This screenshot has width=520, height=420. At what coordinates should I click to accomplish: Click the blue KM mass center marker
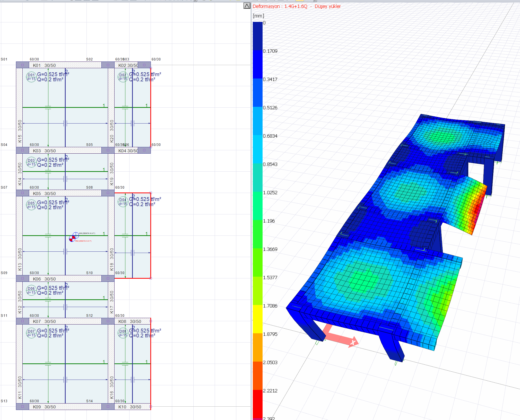click(76, 235)
